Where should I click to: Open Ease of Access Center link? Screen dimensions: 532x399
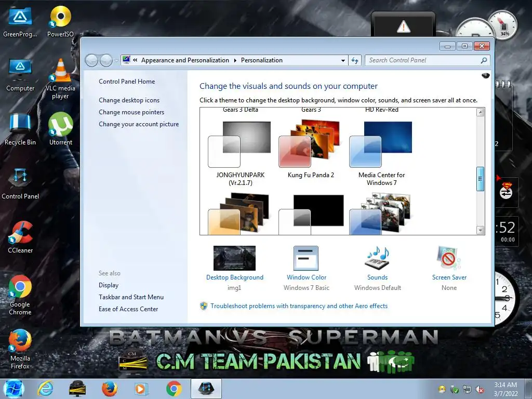coord(128,309)
